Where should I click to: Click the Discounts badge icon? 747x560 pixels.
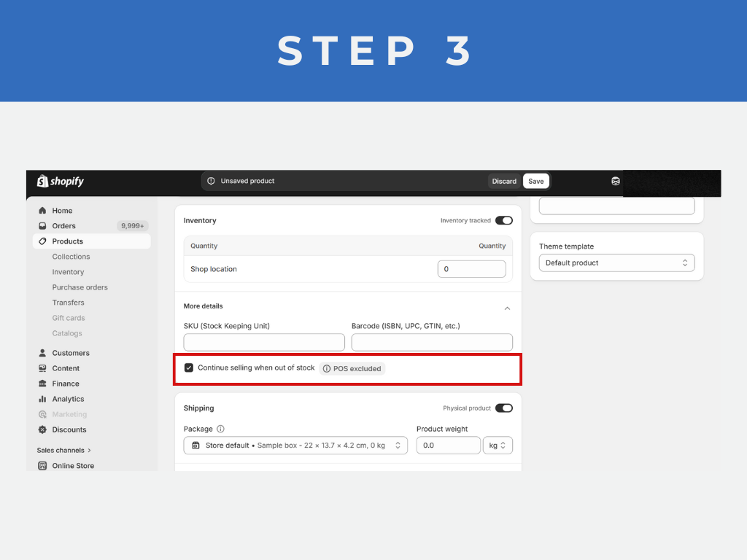42,429
